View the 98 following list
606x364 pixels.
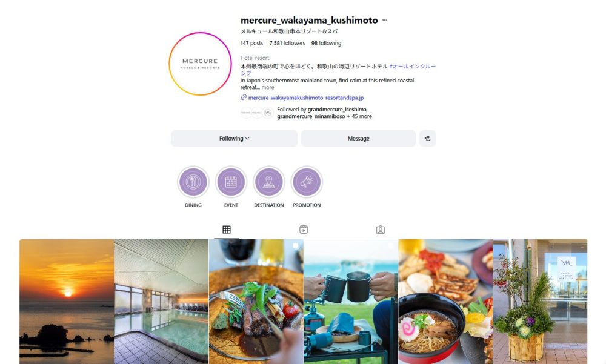(x=326, y=43)
